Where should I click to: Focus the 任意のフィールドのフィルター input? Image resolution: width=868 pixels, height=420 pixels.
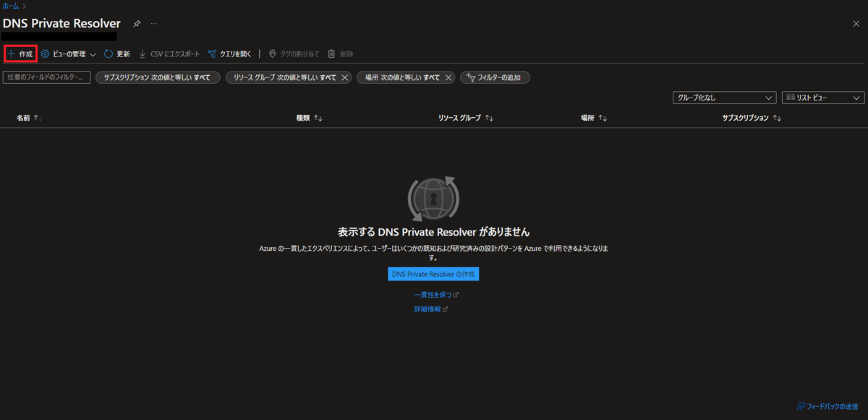click(x=46, y=77)
